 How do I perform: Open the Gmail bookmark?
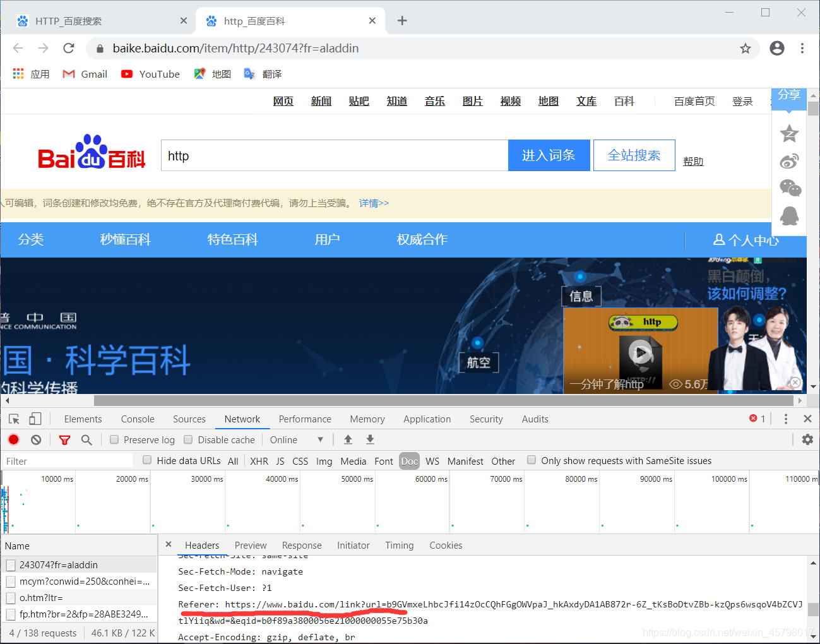click(85, 74)
